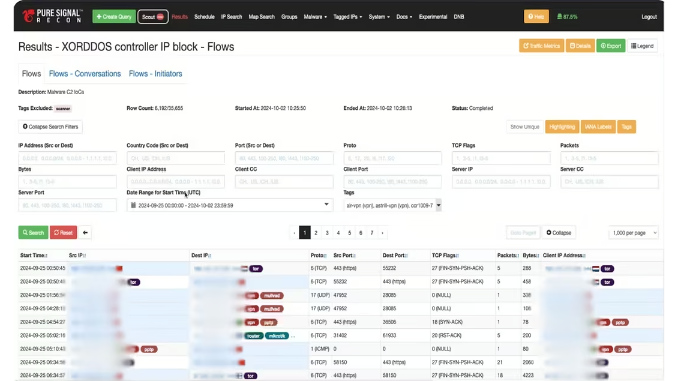This screenshot has width=678, height=381.
Task: Focus the Server Port filter field
Action: pos(67,205)
